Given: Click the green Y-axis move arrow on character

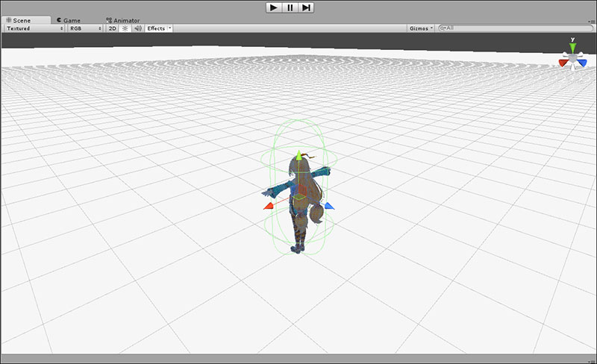Looking at the screenshot, I should (299, 156).
